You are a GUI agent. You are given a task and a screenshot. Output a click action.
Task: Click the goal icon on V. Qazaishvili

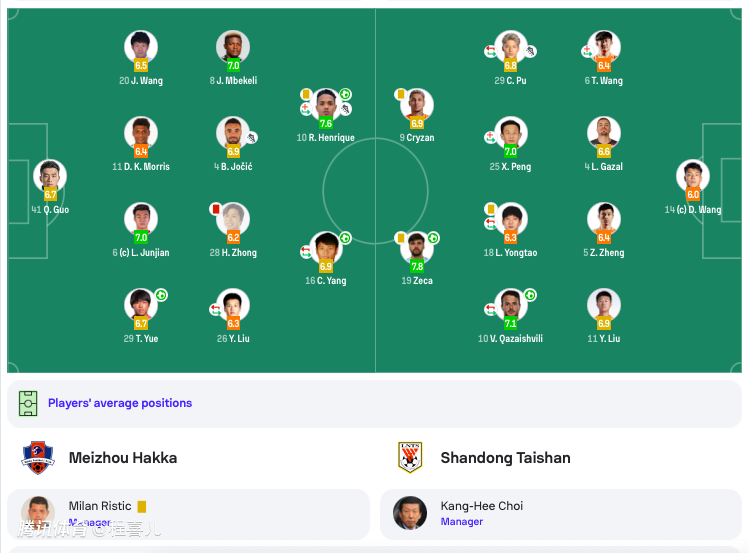coord(530,295)
